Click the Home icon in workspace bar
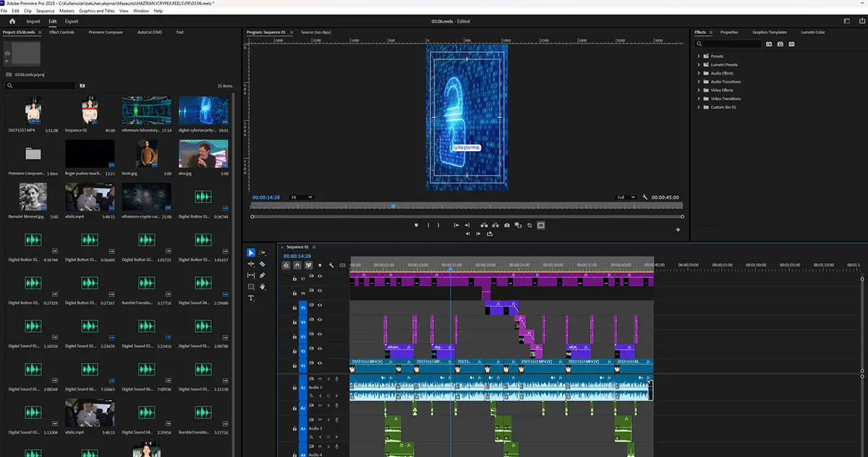This screenshot has width=868, height=457. click(12, 21)
